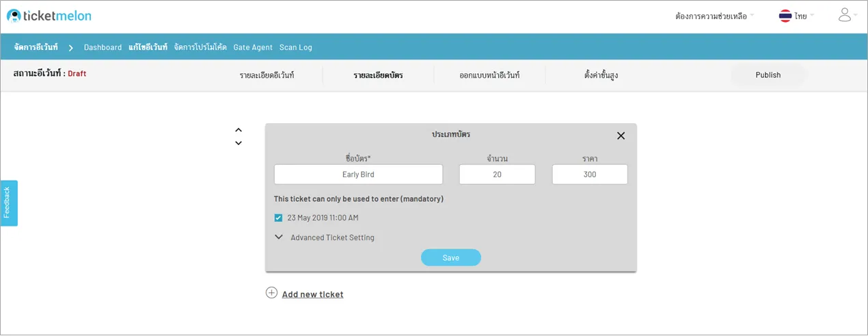868x336 pixels.
Task: Open จัดการโปรโมโค้ด menu item
Action: coord(200,47)
